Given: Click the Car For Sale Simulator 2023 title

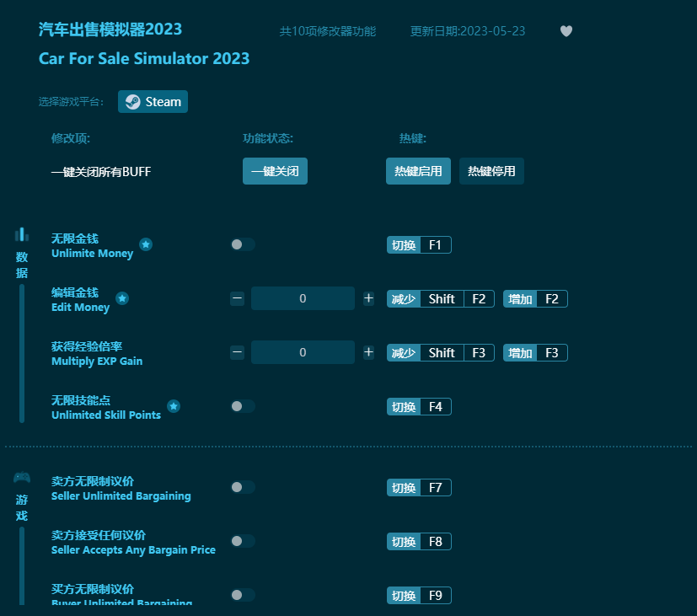Looking at the screenshot, I should (x=144, y=59).
